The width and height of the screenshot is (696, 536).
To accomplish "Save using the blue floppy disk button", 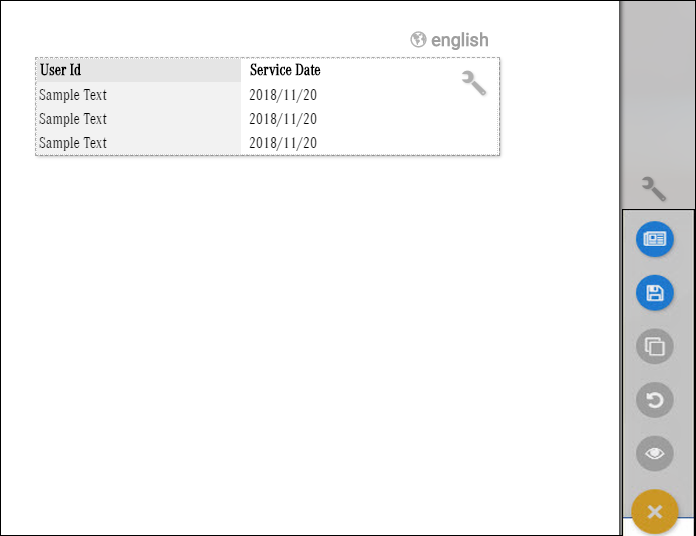I will click(x=655, y=293).
